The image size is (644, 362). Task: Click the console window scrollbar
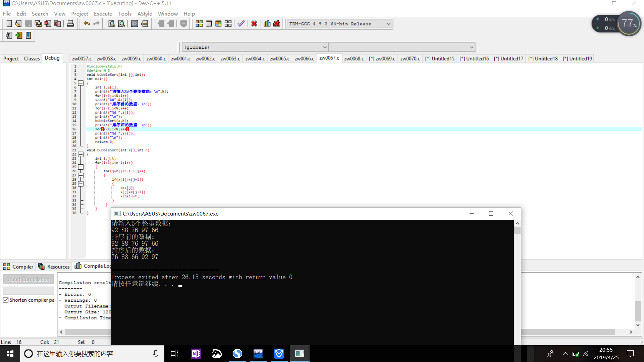pos(517,231)
